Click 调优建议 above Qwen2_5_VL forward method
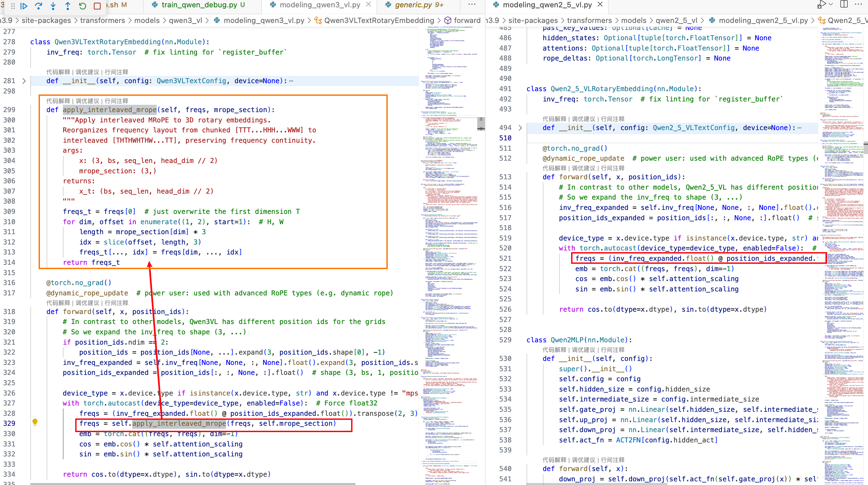Viewport: 868px width, 485px height. [584, 168]
